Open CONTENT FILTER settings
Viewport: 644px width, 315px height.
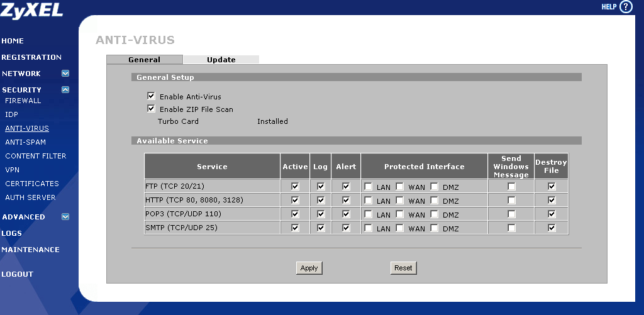[36, 156]
